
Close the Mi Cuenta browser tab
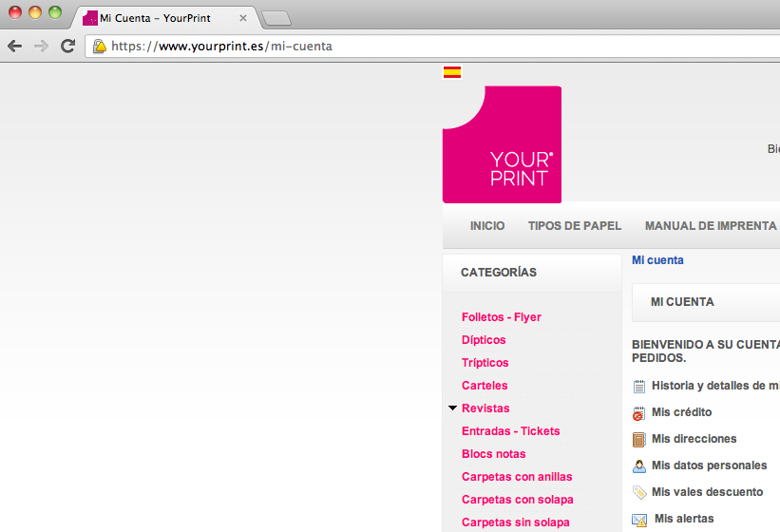pyautogui.click(x=243, y=18)
